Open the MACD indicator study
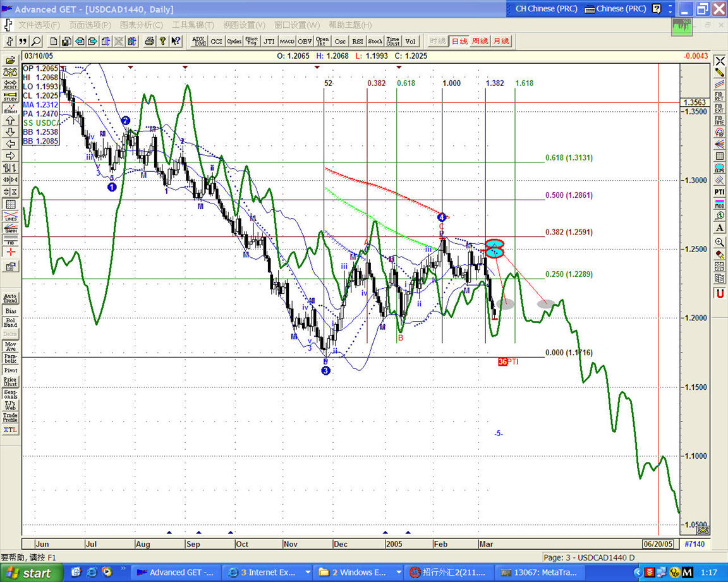This screenshot has width=728, height=582. click(x=287, y=41)
